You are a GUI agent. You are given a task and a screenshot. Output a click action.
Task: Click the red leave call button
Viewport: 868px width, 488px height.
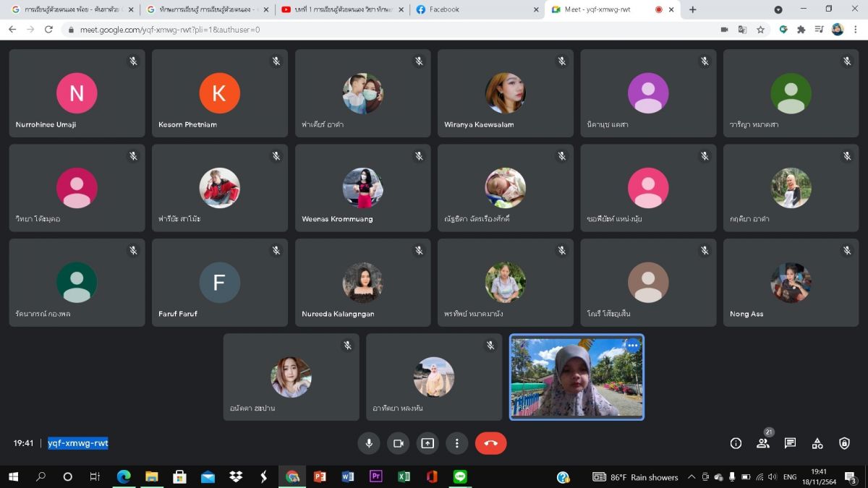pyautogui.click(x=490, y=443)
